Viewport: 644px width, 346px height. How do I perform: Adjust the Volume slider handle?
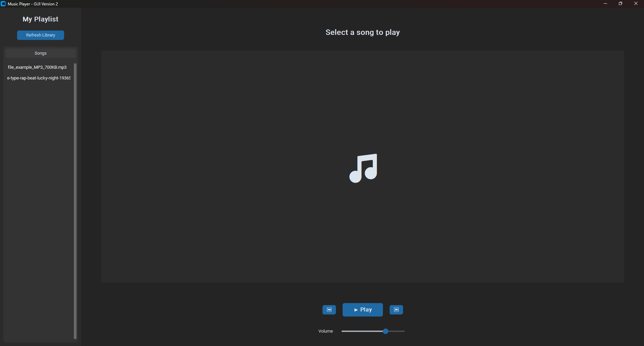click(385, 331)
